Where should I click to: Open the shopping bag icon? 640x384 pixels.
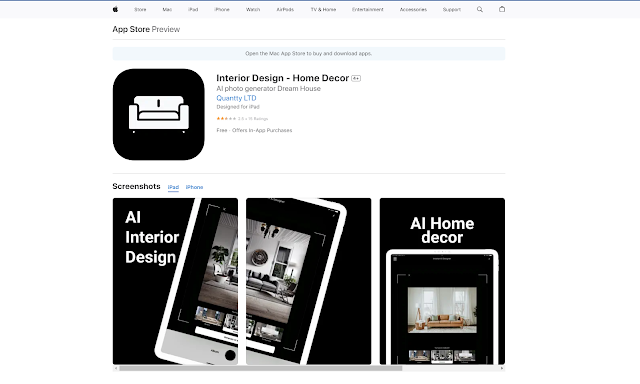coord(502,9)
